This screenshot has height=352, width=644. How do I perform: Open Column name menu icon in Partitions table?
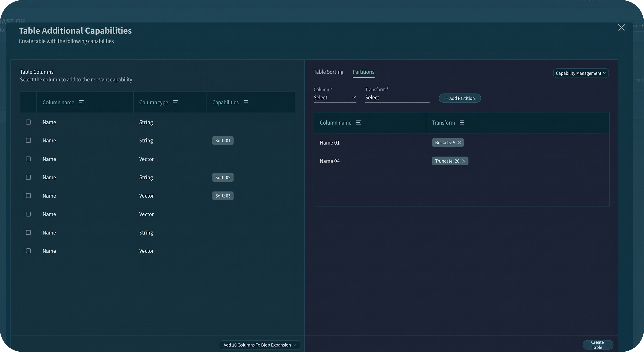coord(358,123)
